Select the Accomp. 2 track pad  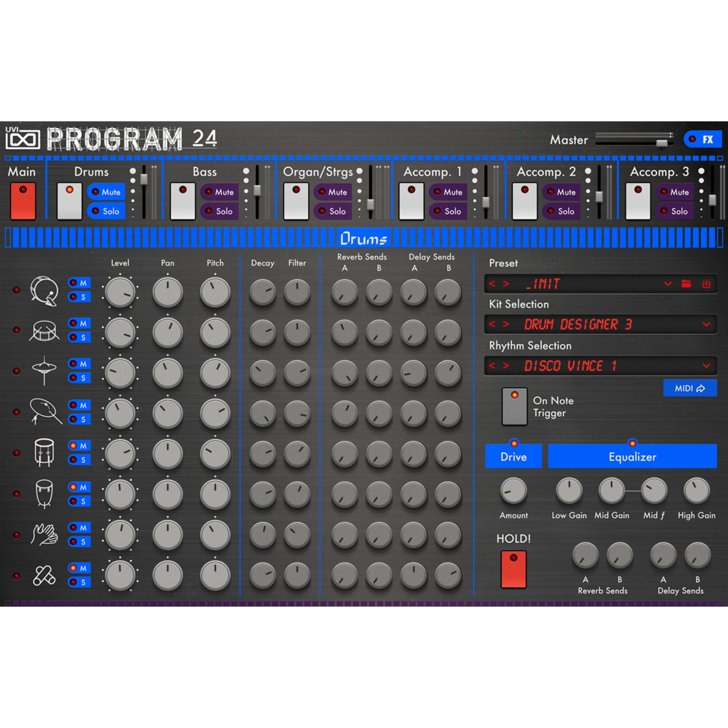[525, 201]
